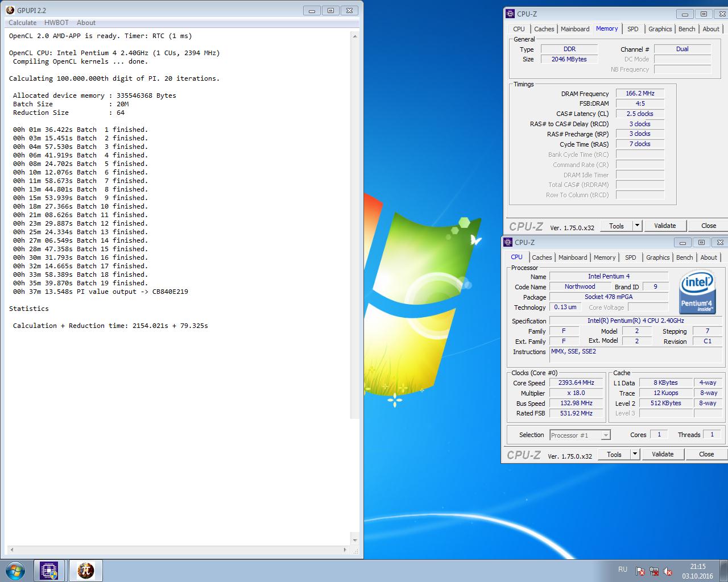728x582 pixels.
Task: Select the Caches tab in the lower CPU-Z window
Action: pyautogui.click(x=541, y=257)
